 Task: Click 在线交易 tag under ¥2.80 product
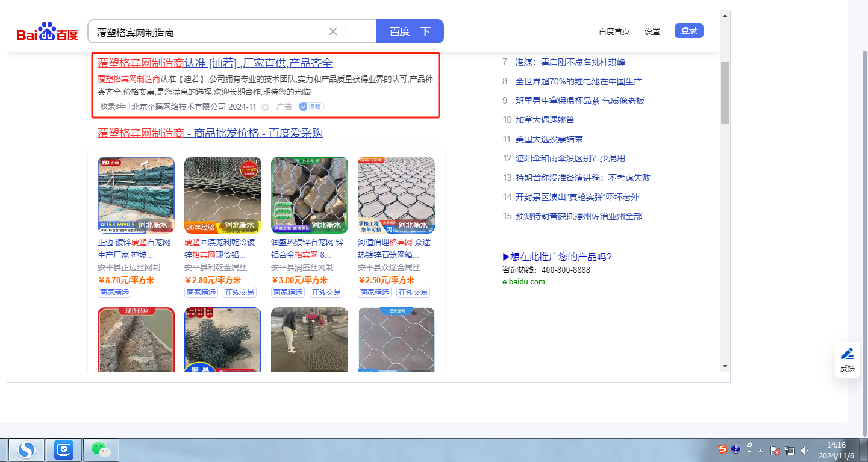tap(240, 292)
